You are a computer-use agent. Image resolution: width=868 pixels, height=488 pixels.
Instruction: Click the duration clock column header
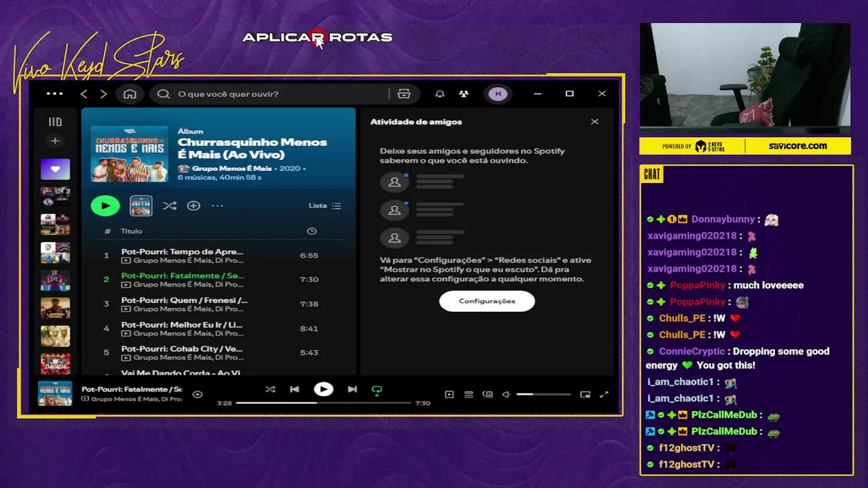(x=311, y=231)
